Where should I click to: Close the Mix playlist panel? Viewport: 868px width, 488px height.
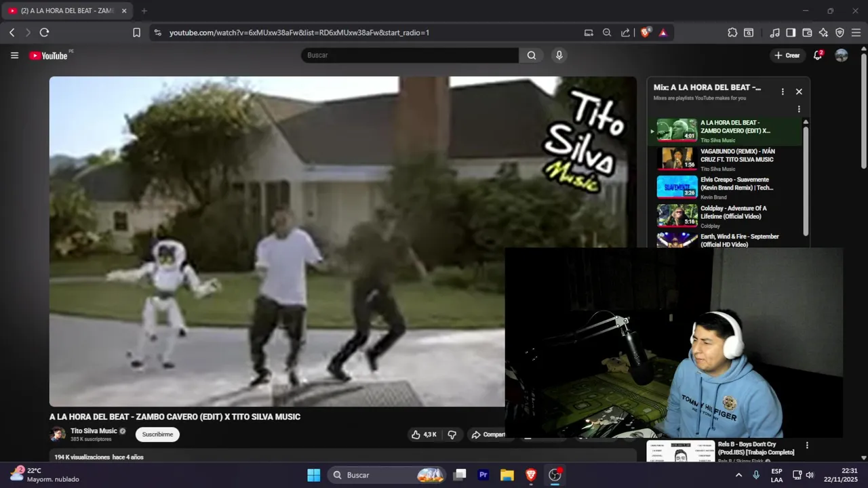point(799,91)
